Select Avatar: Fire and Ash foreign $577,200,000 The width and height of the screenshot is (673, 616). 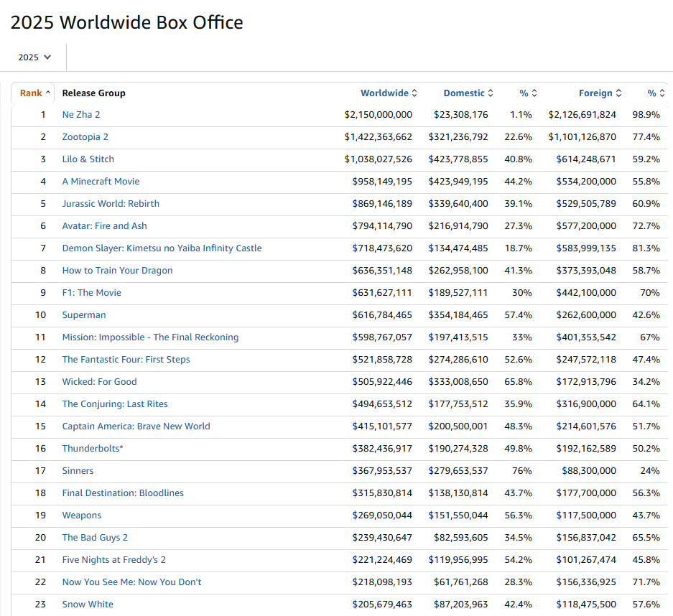[586, 226]
